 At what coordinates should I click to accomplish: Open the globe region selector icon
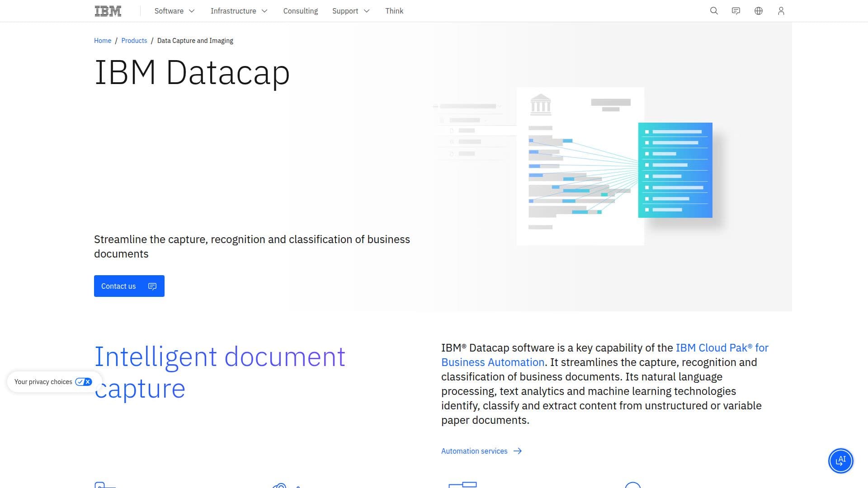[x=759, y=11]
